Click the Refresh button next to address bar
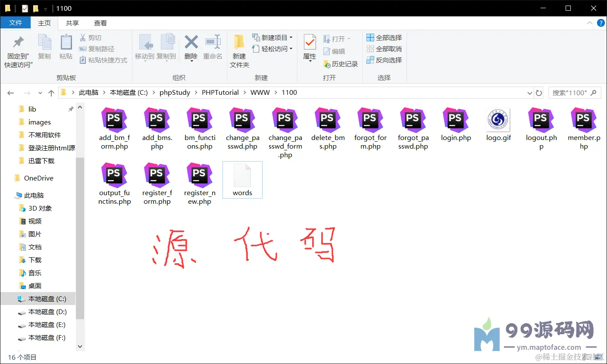 pyautogui.click(x=539, y=93)
